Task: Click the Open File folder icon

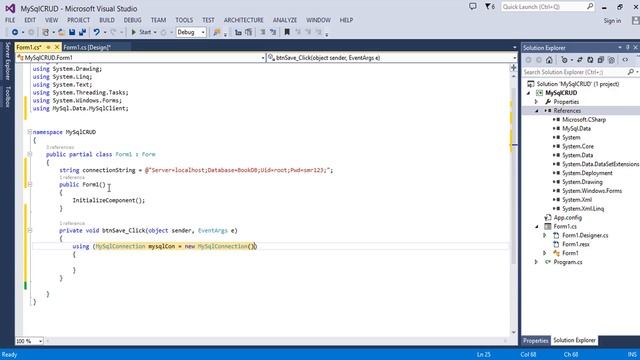Action: pos(61,32)
